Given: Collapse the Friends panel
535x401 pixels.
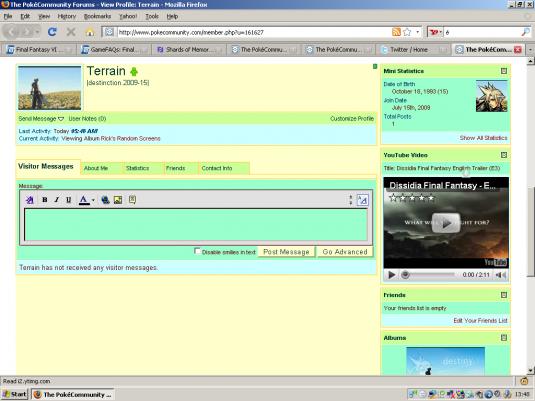Looking at the screenshot, I should pos(504,295).
